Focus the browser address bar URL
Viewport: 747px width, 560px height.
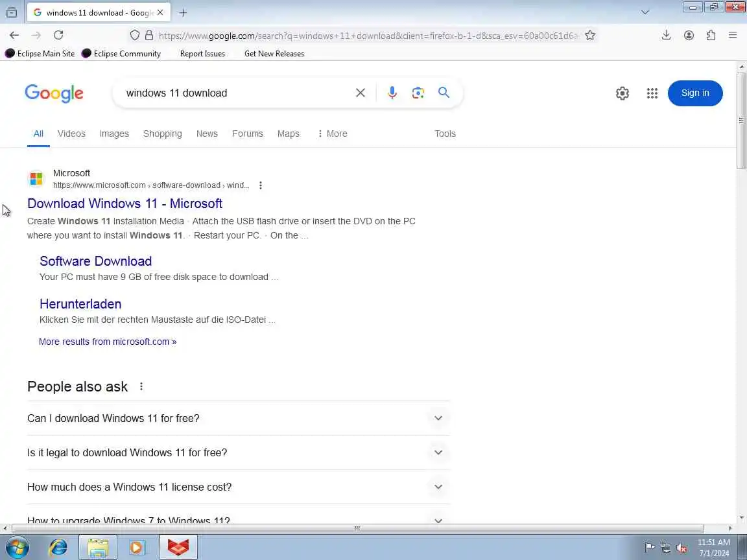[368, 36]
